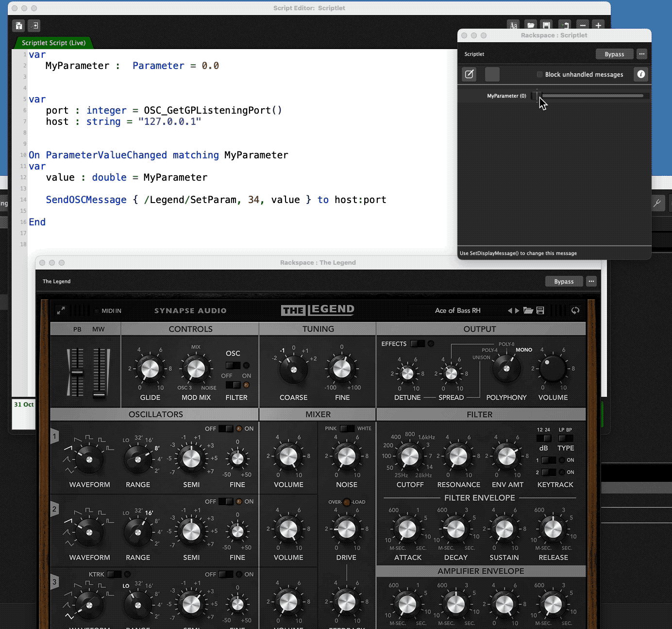Screen dimensions: 672x629
Task: Click the info icon in Scriptlet window
Action: (x=641, y=74)
